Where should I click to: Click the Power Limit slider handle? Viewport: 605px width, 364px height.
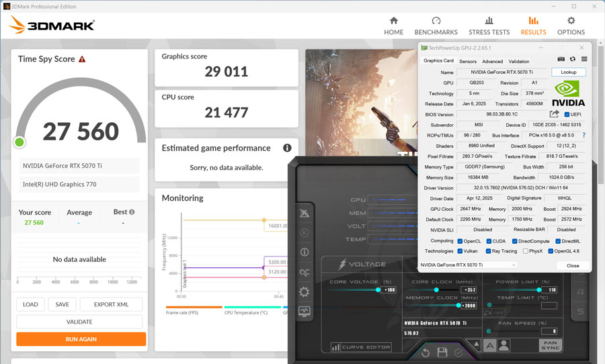coord(539,289)
